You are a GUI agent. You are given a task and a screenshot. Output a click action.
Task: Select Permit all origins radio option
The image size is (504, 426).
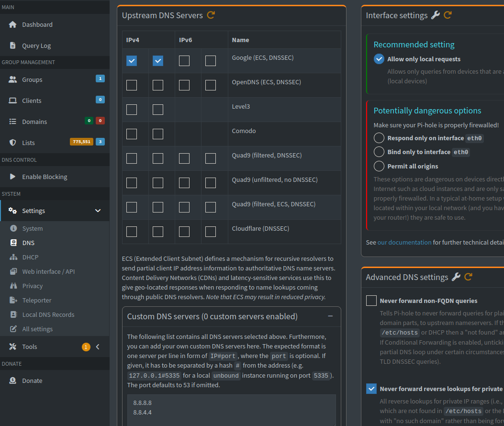(x=379, y=166)
